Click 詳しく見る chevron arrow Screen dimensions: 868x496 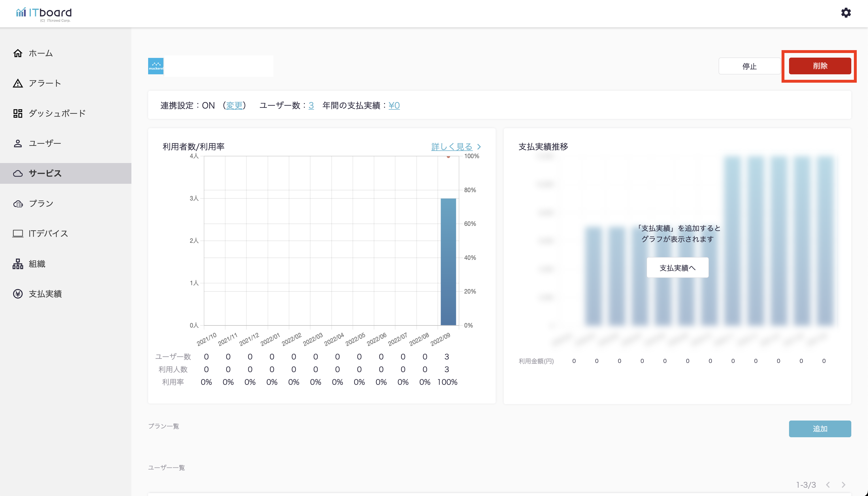click(479, 147)
